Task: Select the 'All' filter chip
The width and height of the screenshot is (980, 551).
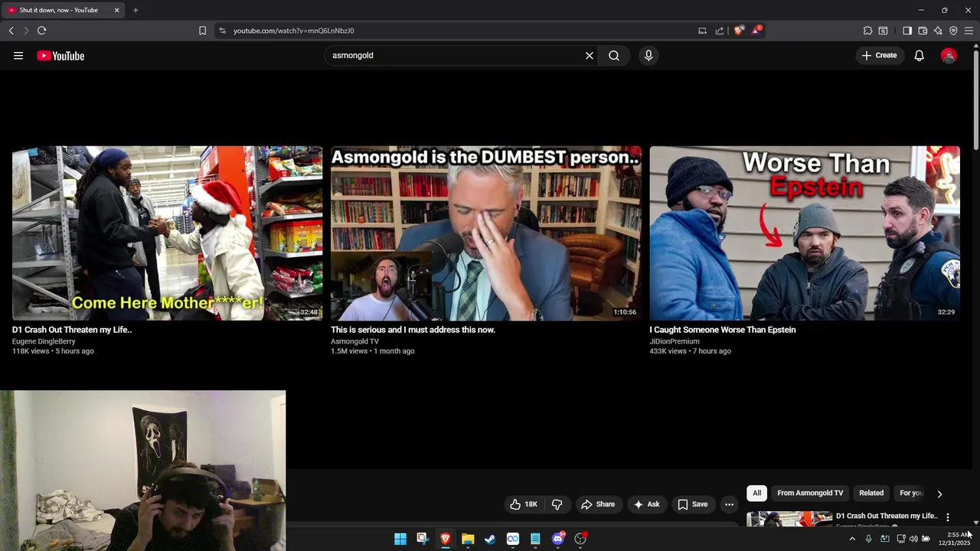Action: [x=756, y=493]
